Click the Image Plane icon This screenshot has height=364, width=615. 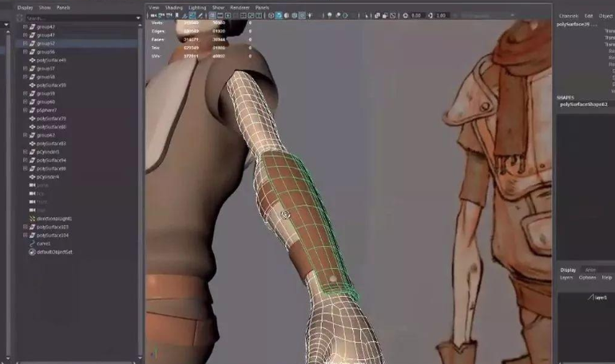184,16
